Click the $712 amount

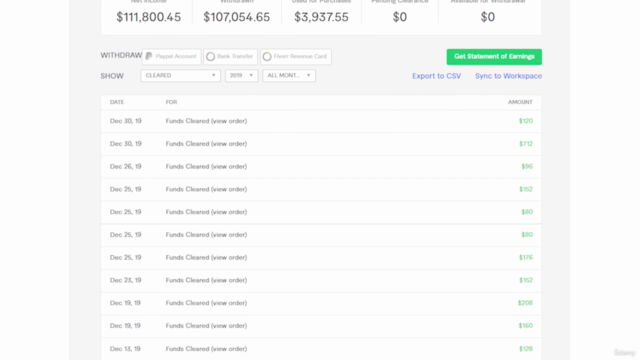[x=526, y=144]
